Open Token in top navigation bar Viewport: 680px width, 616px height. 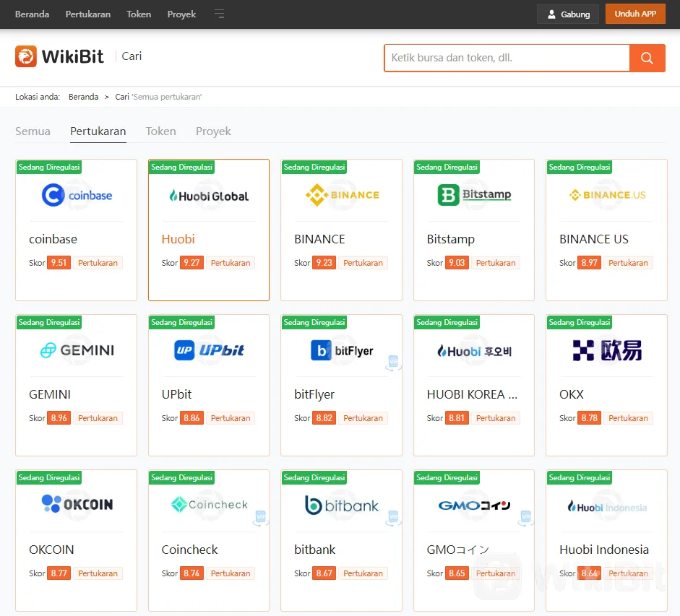click(x=139, y=14)
